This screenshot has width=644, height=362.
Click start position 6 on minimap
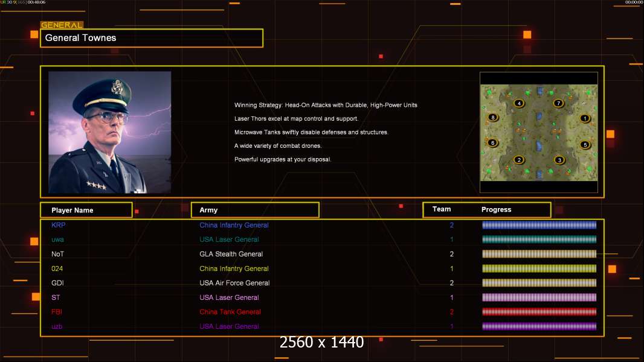[x=493, y=143]
